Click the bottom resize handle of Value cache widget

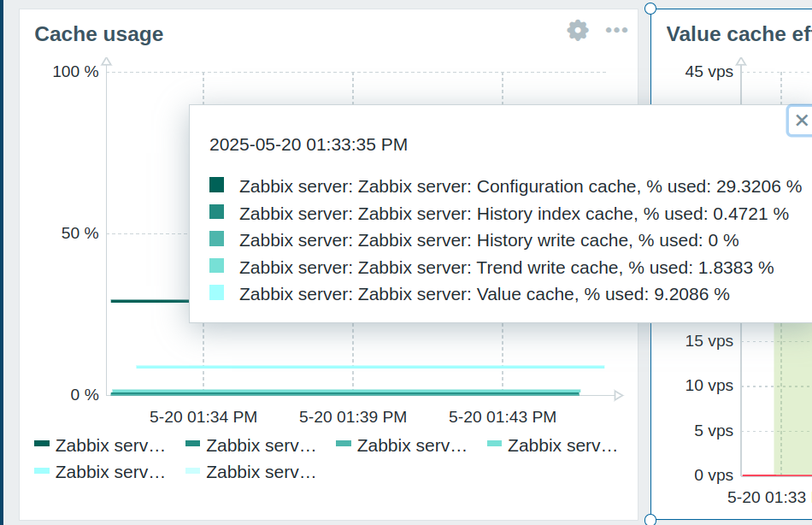point(650,519)
